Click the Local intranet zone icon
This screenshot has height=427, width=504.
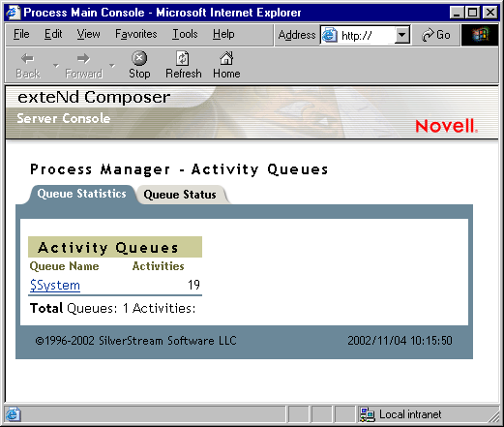tap(368, 414)
